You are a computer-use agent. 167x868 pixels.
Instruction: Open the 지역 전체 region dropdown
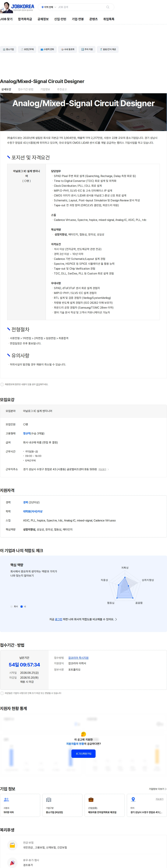[49, 7]
